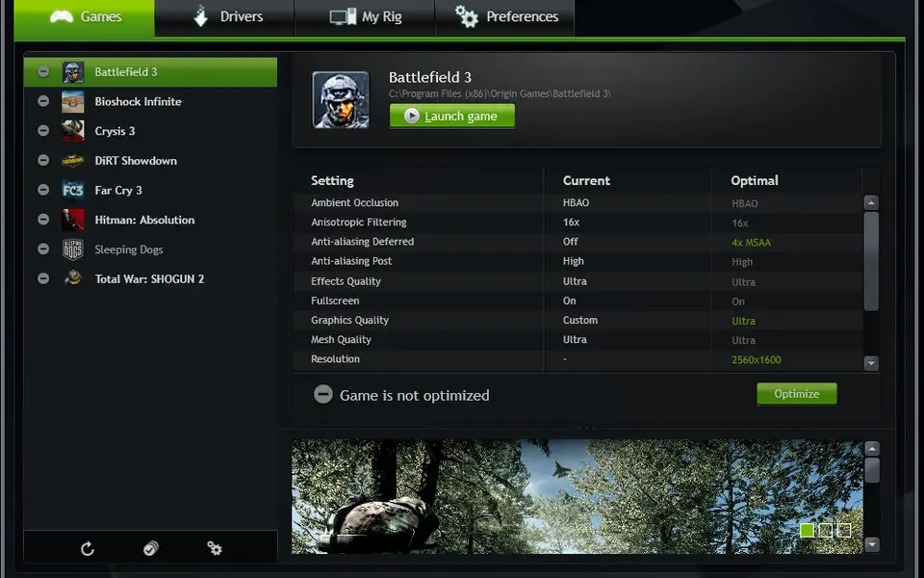The height and width of the screenshot is (578, 924).
Task: Click the Anti-aliasing Deferred setting name
Action: pos(363,242)
